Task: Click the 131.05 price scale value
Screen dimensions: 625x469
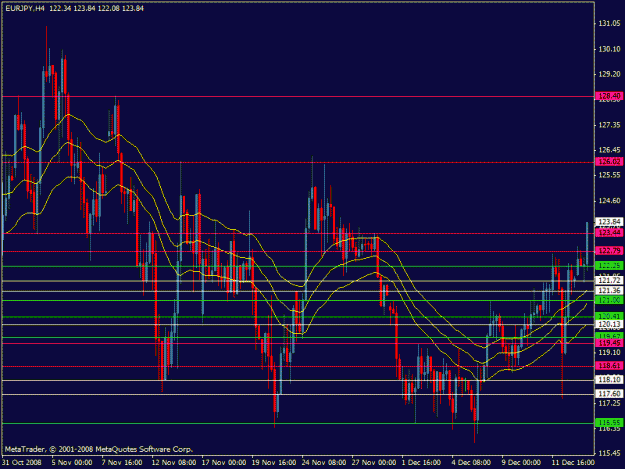Action: click(609, 24)
